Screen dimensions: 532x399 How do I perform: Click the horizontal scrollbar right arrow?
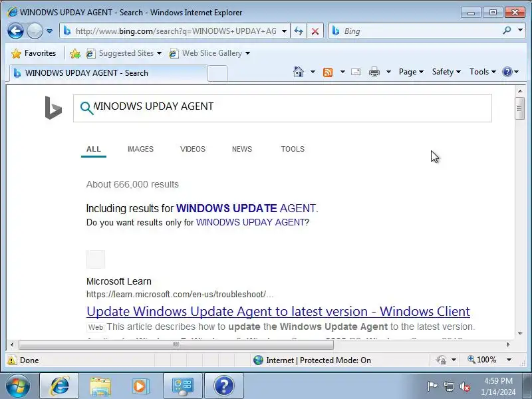pos(508,344)
